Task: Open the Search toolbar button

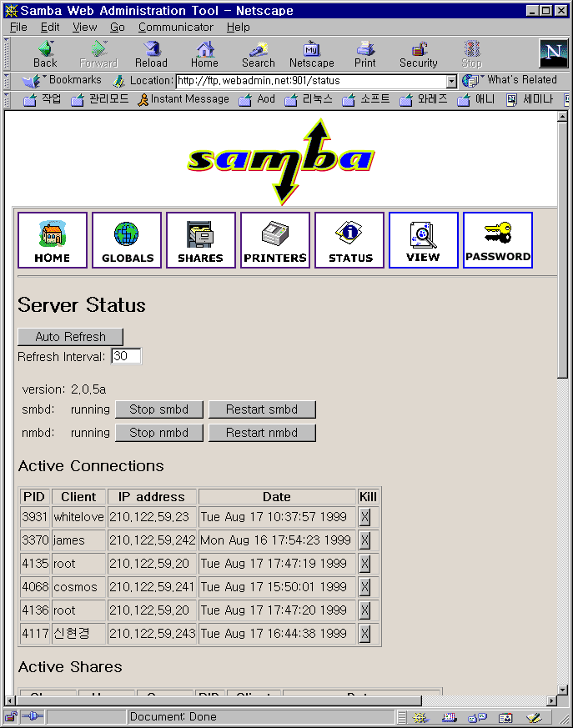Action: tap(259, 54)
